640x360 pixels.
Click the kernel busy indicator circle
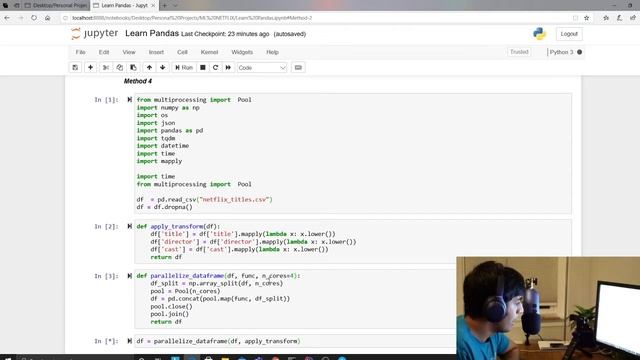click(x=580, y=52)
